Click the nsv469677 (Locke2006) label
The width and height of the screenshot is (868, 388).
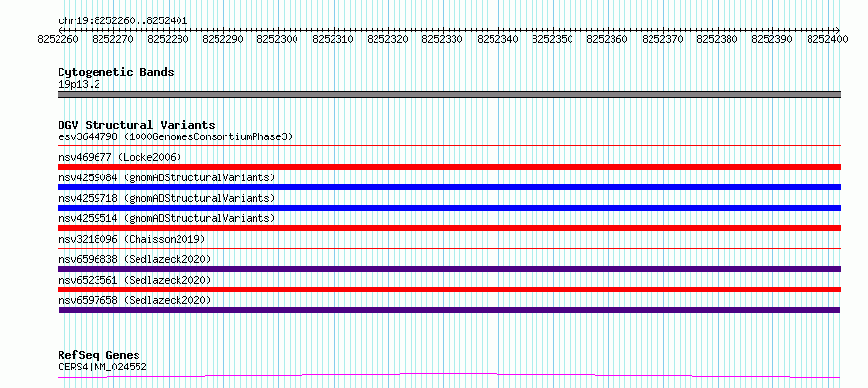point(120,157)
